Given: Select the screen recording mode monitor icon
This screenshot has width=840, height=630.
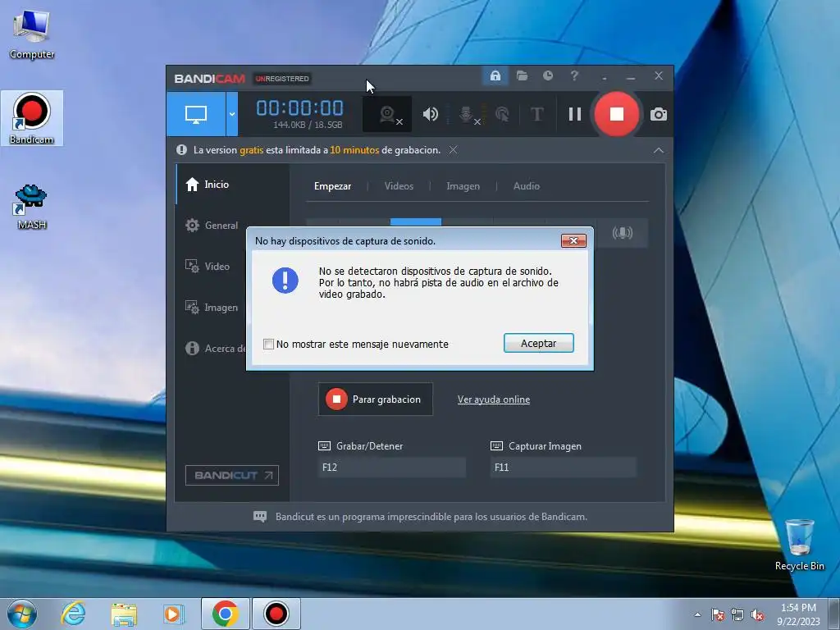Looking at the screenshot, I should [196, 113].
